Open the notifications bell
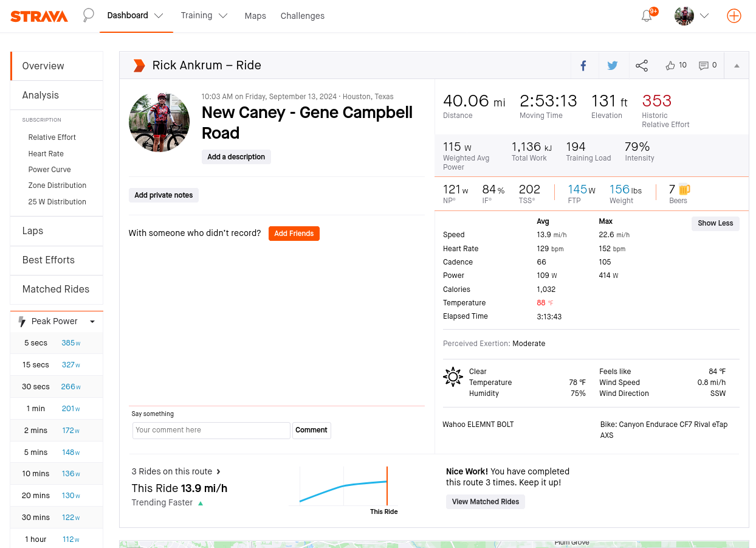 pyautogui.click(x=647, y=16)
